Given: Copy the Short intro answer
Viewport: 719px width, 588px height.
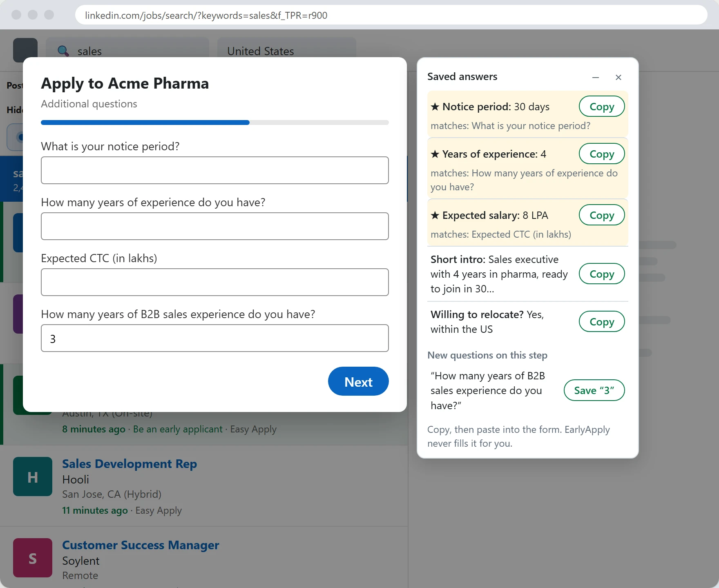Looking at the screenshot, I should click(602, 274).
